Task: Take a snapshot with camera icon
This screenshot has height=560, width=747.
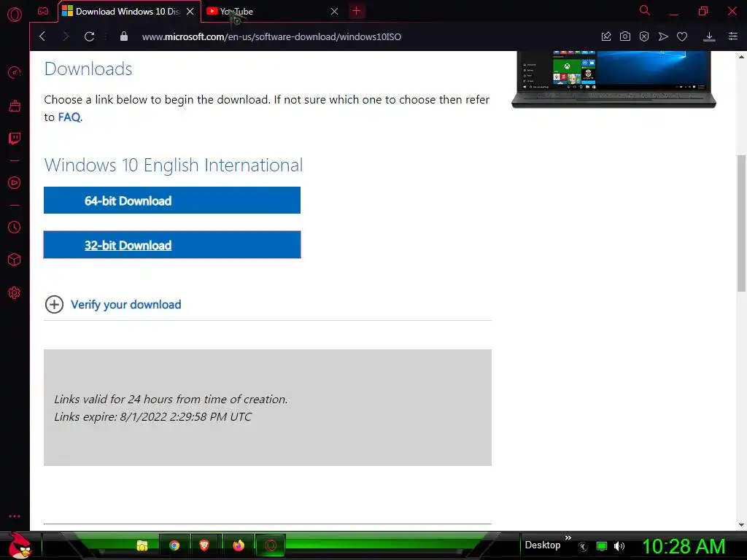Action: click(625, 36)
